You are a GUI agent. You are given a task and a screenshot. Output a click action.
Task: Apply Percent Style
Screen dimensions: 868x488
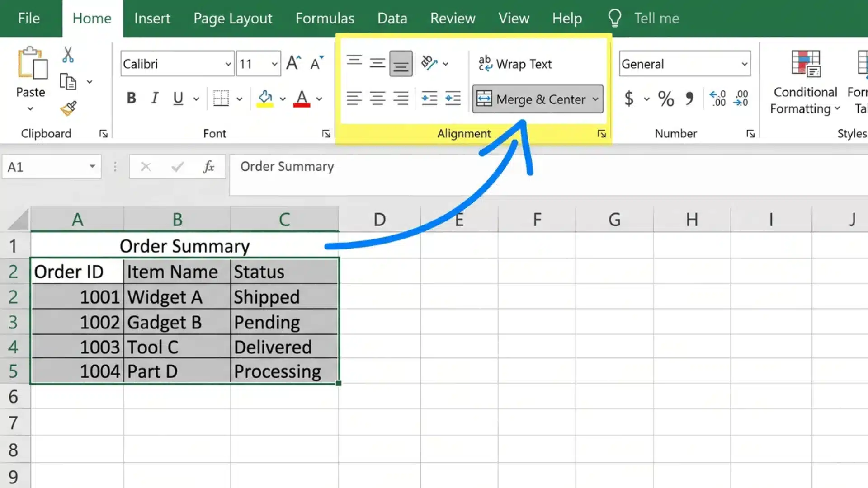[x=666, y=98]
